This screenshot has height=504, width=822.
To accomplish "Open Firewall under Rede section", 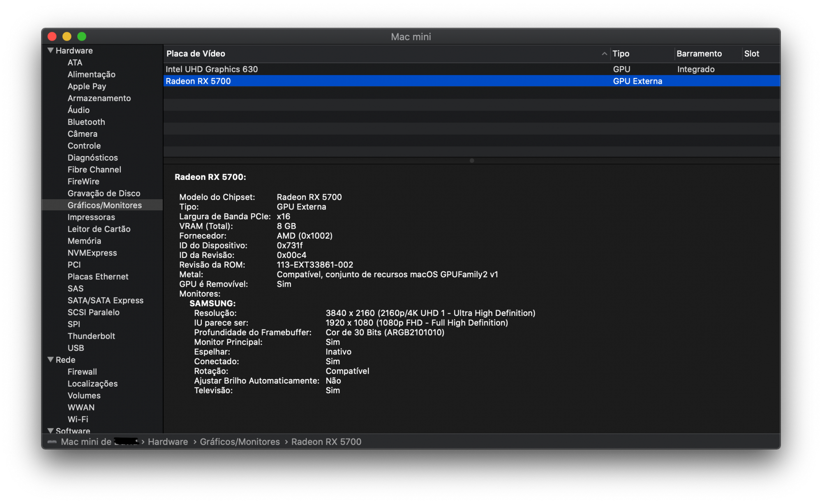I will [x=82, y=372].
